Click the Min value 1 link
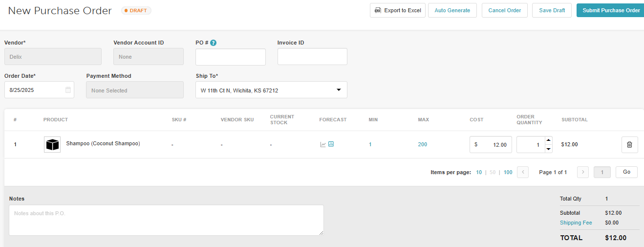Image resolution: width=644 pixels, height=247 pixels. pyautogui.click(x=370, y=145)
